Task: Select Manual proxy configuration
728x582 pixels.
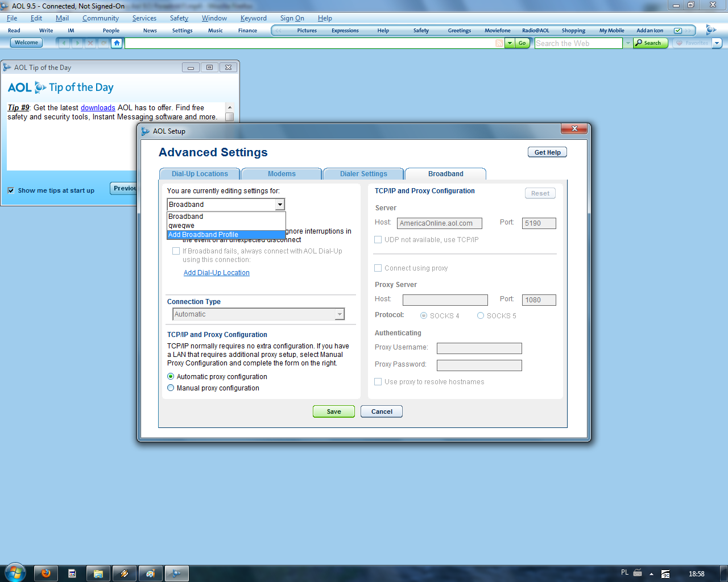Action: point(171,388)
